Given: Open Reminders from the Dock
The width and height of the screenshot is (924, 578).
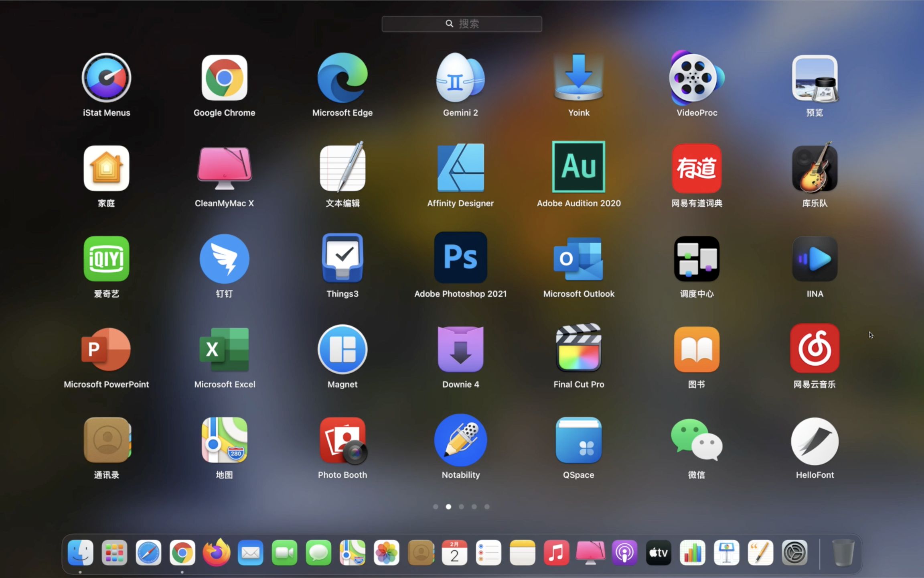Looking at the screenshot, I should [x=488, y=553].
